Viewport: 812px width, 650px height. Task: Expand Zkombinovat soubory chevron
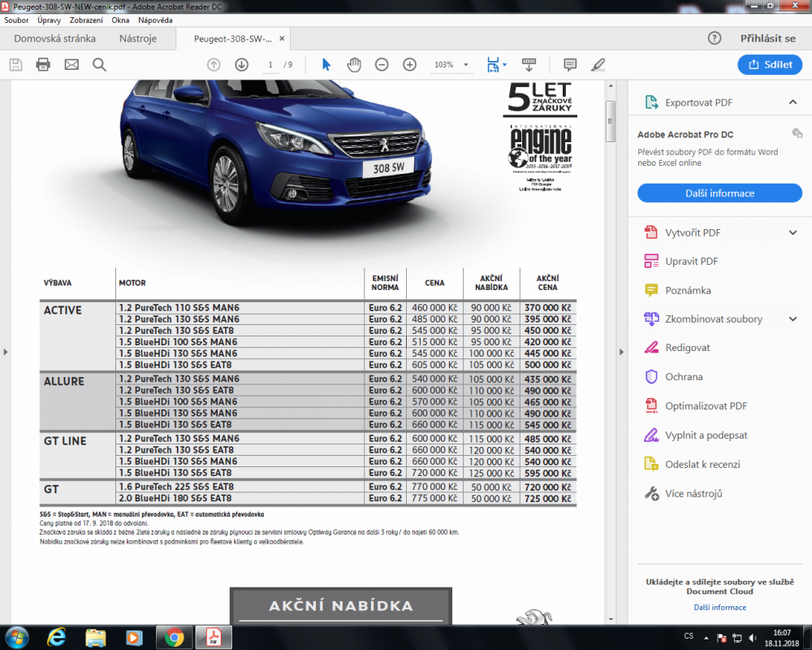(793, 318)
